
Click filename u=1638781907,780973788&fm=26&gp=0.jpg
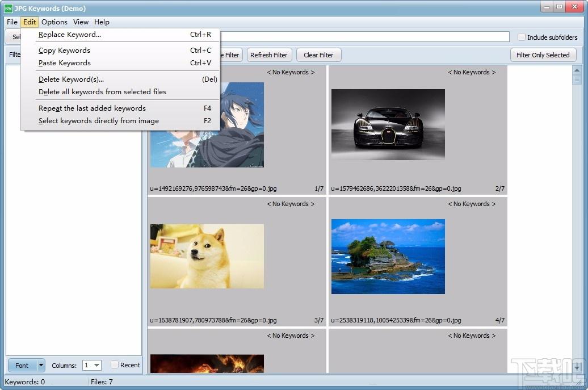[213, 320]
